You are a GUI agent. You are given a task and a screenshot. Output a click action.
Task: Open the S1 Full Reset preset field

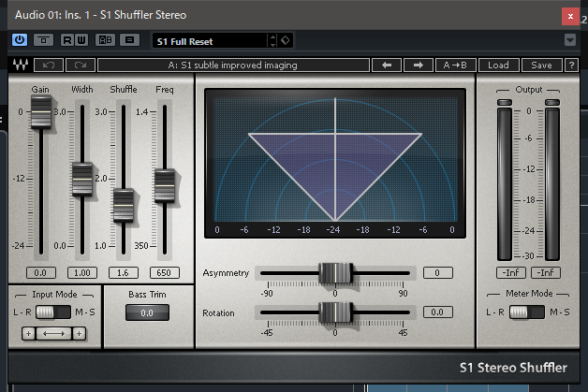(x=210, y=40)
